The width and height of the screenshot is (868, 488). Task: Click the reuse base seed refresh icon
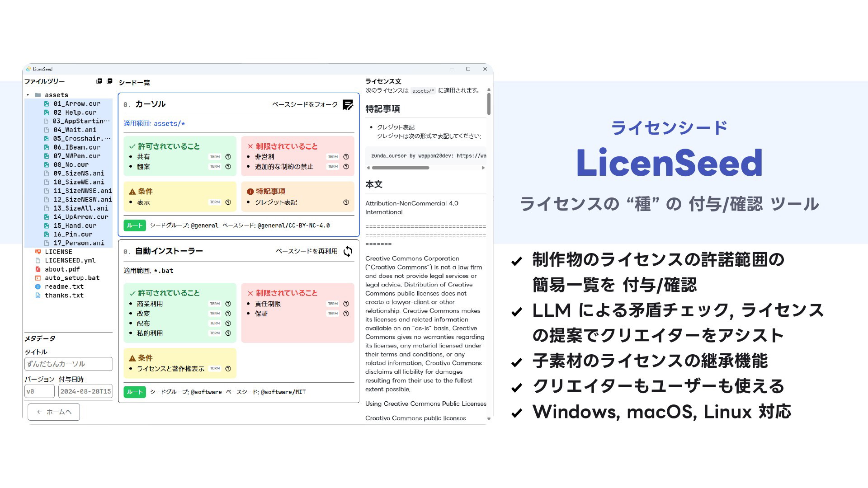click(x=348, y=251)
